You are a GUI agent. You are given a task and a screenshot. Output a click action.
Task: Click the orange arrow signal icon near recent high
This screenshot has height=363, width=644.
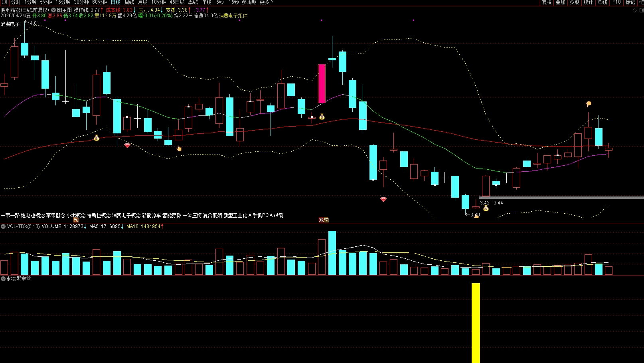pos(588,104)
